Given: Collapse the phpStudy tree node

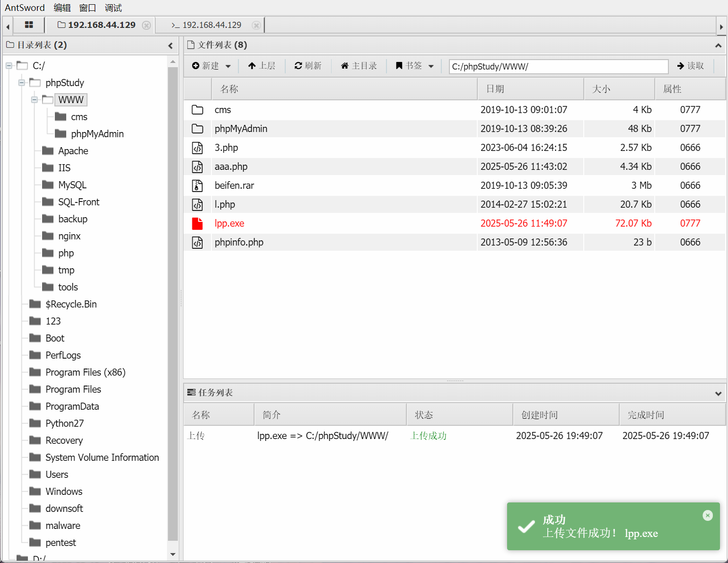Looking at the screenshot, I should 22,83.
